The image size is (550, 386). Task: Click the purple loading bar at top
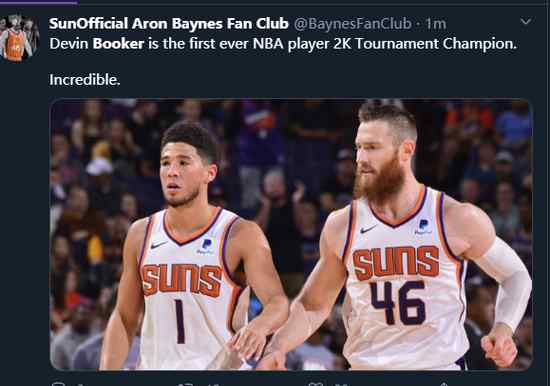point(39,2)
